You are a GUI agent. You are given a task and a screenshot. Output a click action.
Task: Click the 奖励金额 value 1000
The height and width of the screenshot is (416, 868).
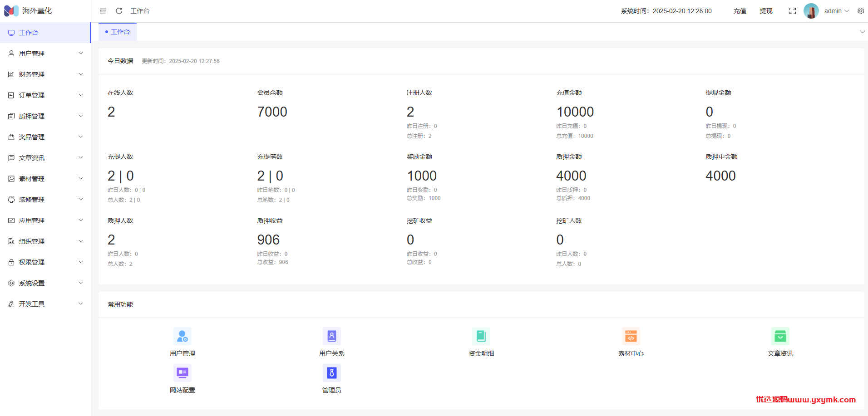point(422,176)
